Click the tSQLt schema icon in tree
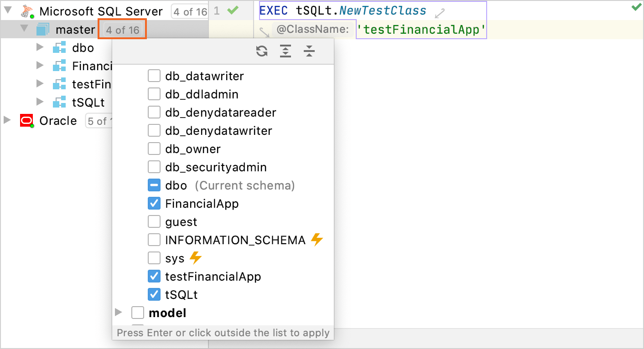644x349 pixels. click(x=59, y=102)
